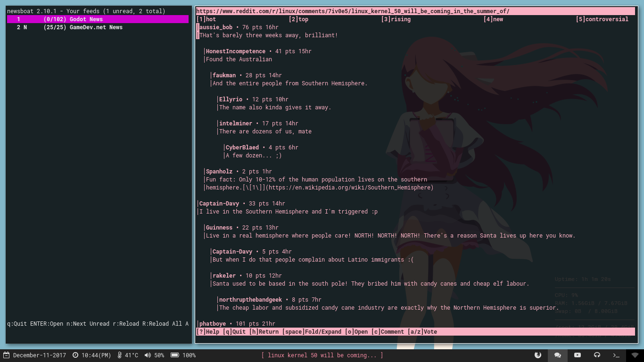Click the reddit URL at the top of the thread
Screen dimensions: 644x362
(x=353, y=11)
